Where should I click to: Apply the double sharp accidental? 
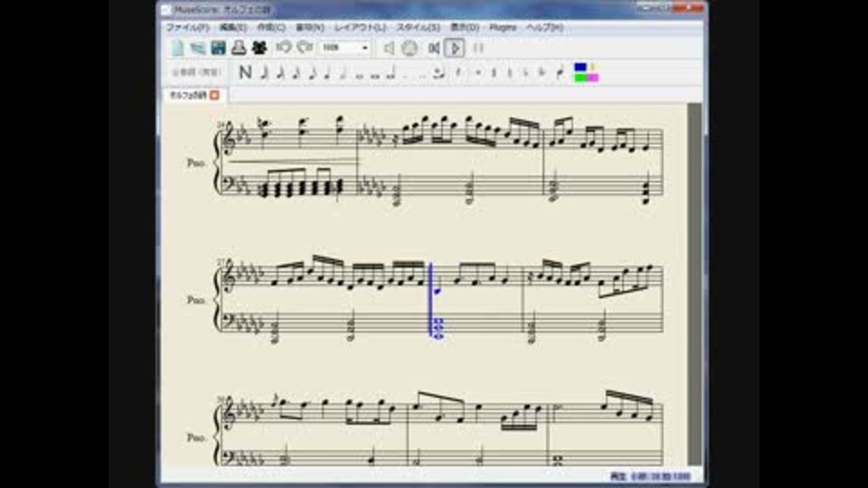click(x=478, y=72)
